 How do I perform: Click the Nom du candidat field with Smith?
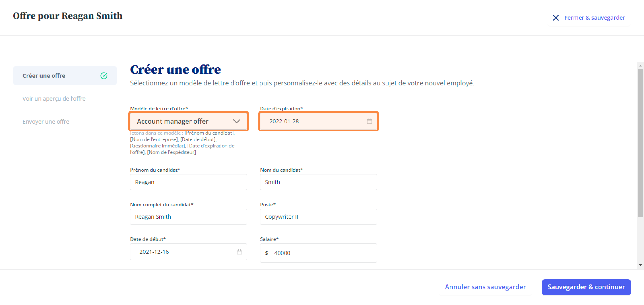tap(318, 182)
